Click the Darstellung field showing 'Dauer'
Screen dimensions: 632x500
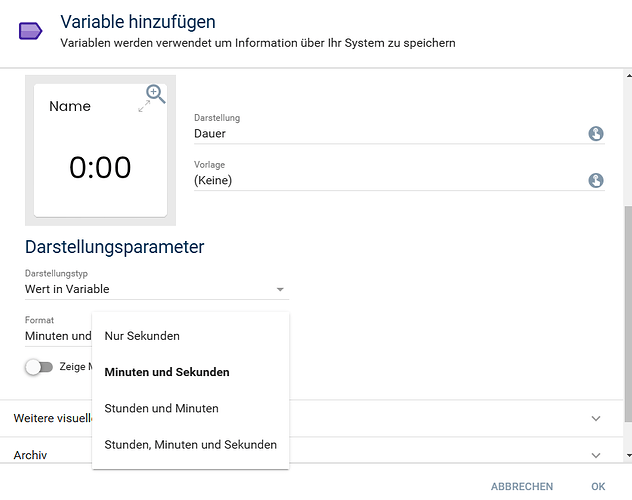click(385, 133)
